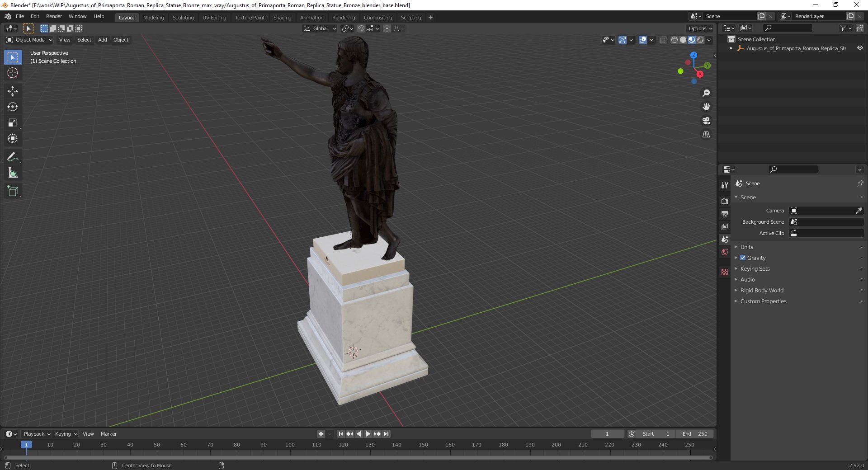This screenshot has height=470, width=868.
Task: Switch to wireframe viewport shading
Action: click(x=675, y=40)
